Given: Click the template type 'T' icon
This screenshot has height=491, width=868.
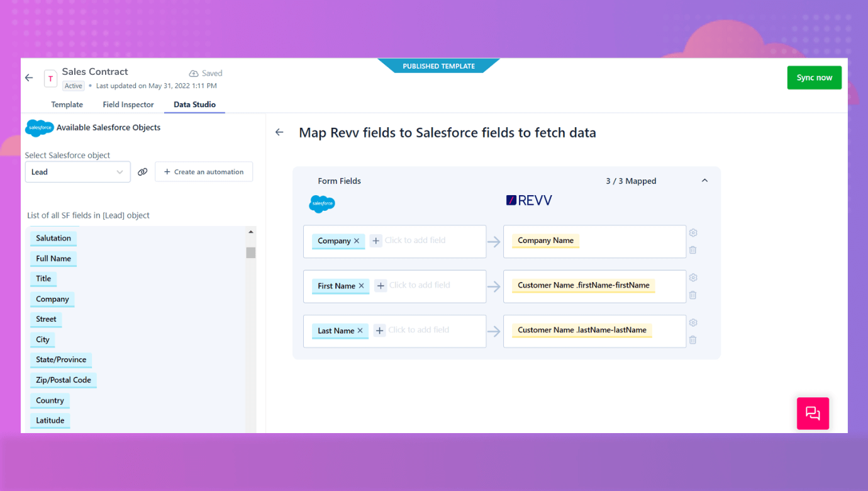Looking at the screenshot, I should (50, 79).
